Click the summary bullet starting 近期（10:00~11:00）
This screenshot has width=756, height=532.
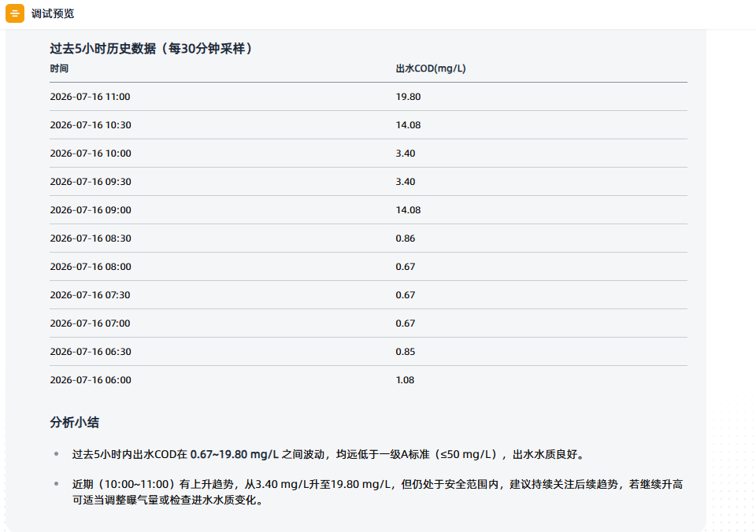pos(377,492)
